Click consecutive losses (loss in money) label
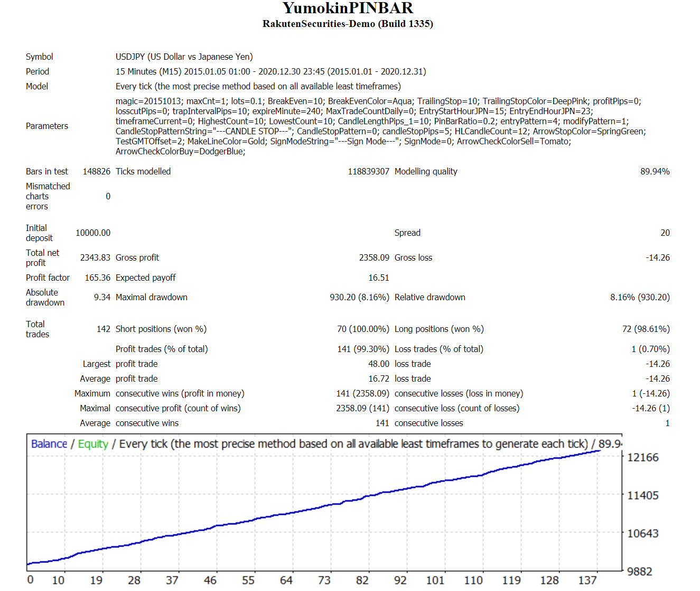The height and width of the screenshot is (591, 700). pos(459,393)
